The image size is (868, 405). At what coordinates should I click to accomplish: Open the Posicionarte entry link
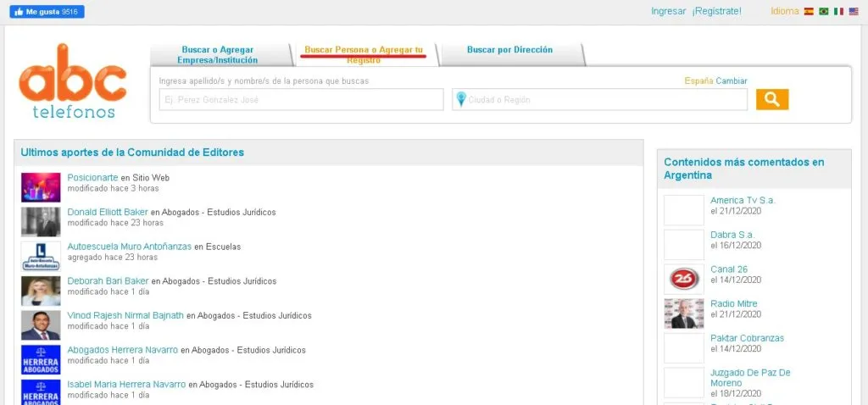coord(92,178)
